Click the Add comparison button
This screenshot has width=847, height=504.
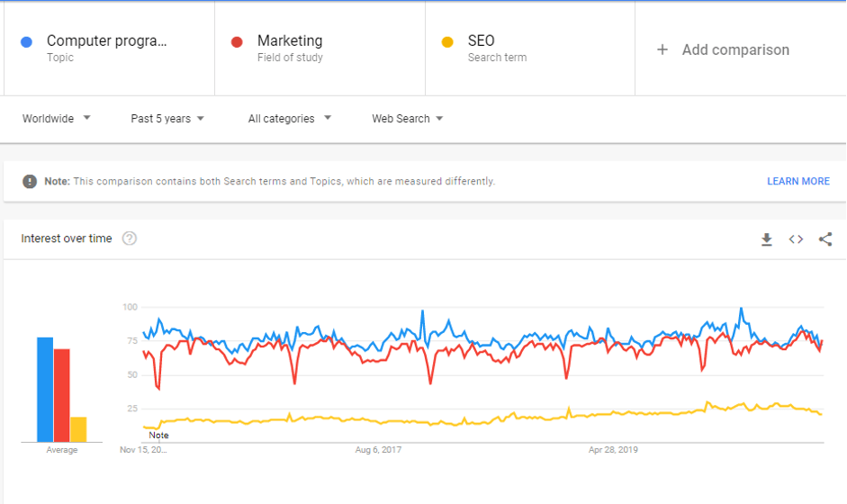(734, 50)
